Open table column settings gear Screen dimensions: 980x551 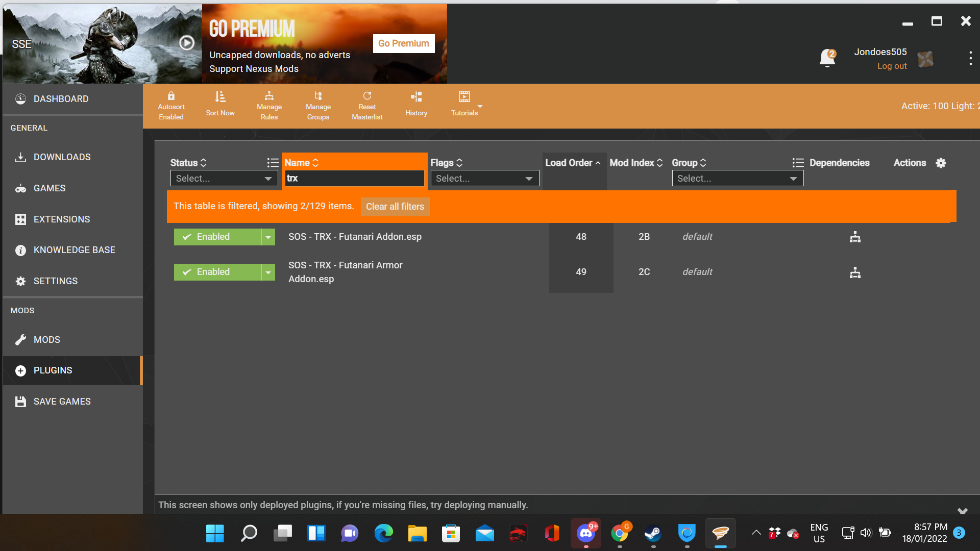(941, 163)
